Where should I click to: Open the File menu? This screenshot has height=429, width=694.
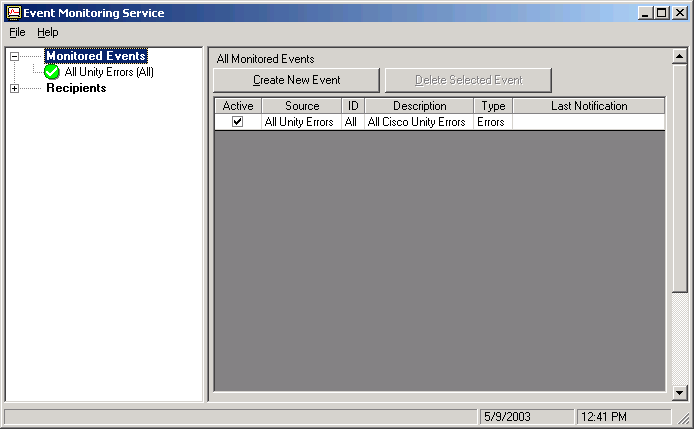pyautogui.click(x=17, y=32)
